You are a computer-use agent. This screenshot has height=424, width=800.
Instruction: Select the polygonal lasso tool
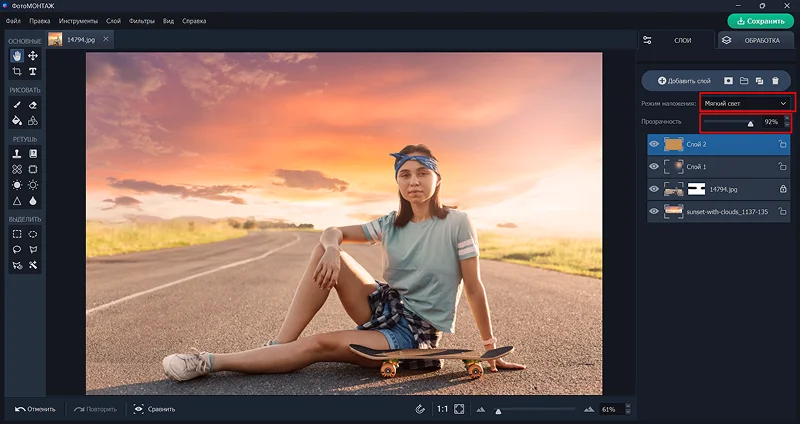(33, 250)
